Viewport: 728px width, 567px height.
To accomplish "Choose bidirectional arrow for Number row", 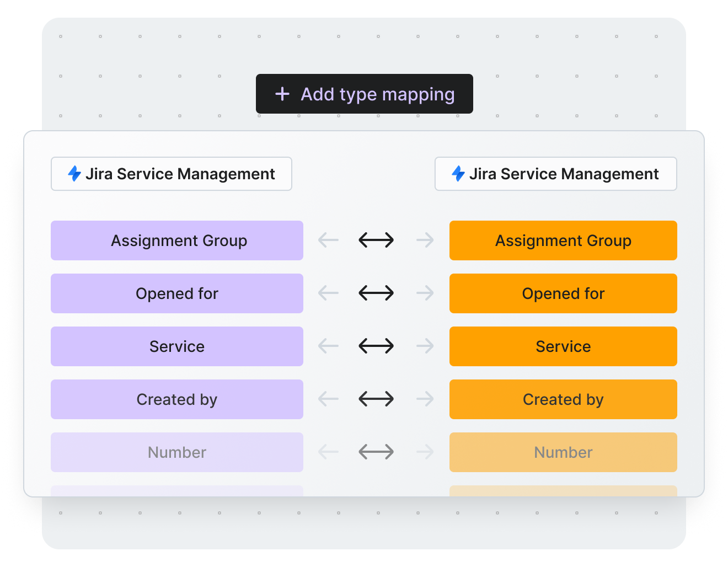I will pos(376,452).
